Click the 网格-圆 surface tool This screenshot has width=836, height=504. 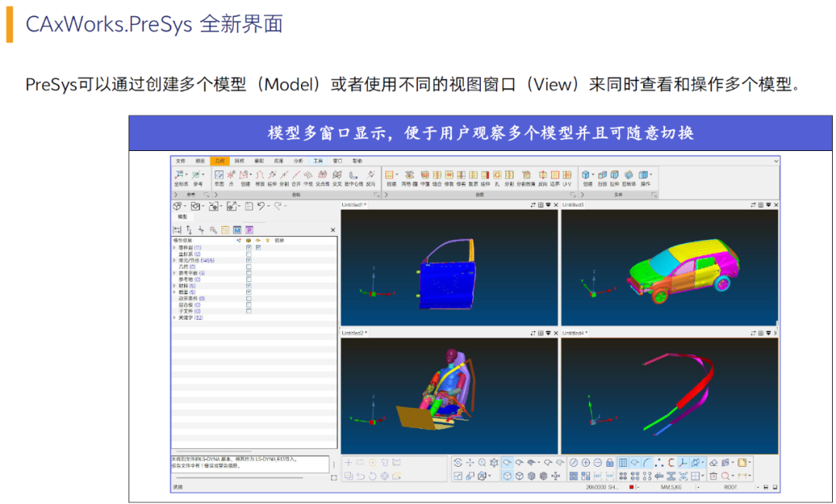(x=409, y=177)
